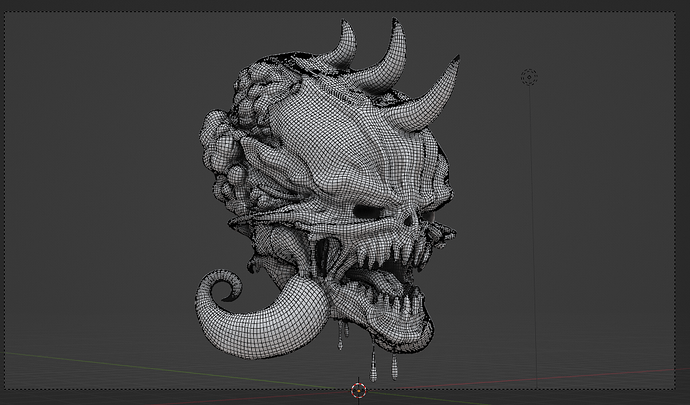Select the point light object icon
690x405 pixels.
pos(529,77)
